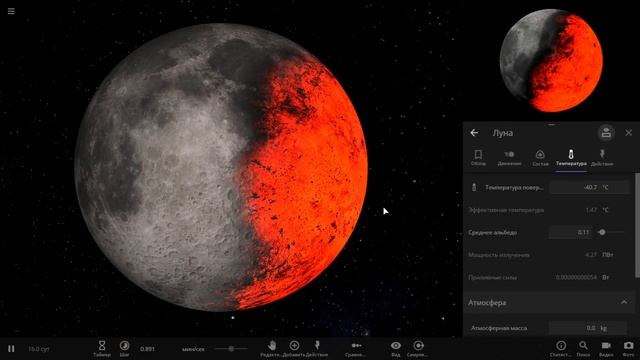Click the 16.0 сут elapsed time readout
Viewport: 640px width, 360px height.
[x=39, y=349]
